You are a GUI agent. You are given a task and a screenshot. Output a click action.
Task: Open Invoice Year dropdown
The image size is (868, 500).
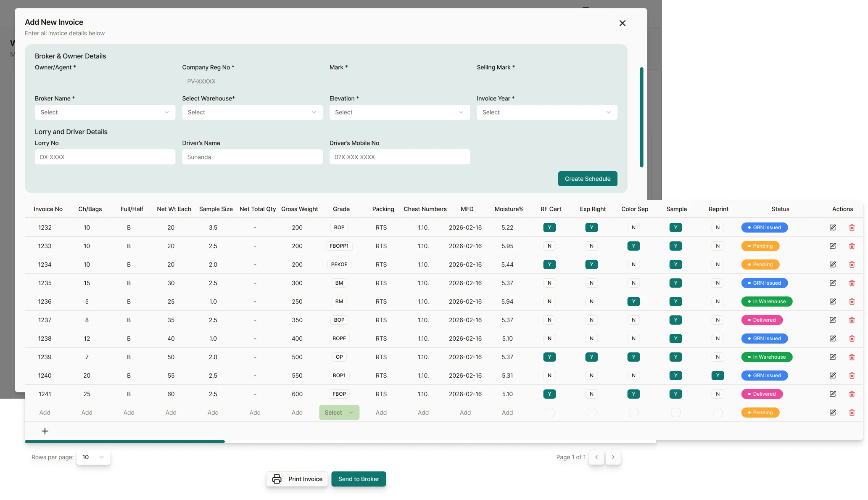[x=547, y=112]
